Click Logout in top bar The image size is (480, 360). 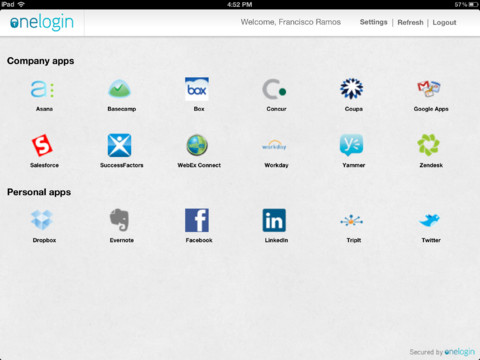coord(444,22)
